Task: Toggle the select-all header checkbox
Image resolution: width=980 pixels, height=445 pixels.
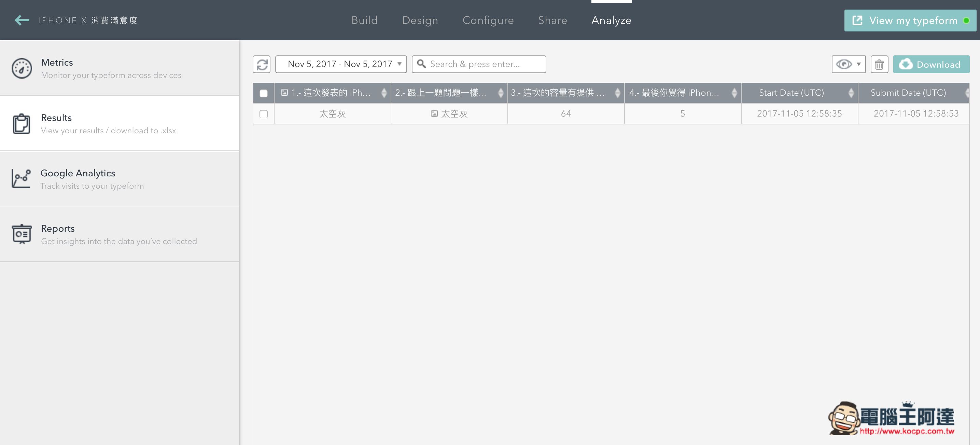Action: [x=263, y=93]
